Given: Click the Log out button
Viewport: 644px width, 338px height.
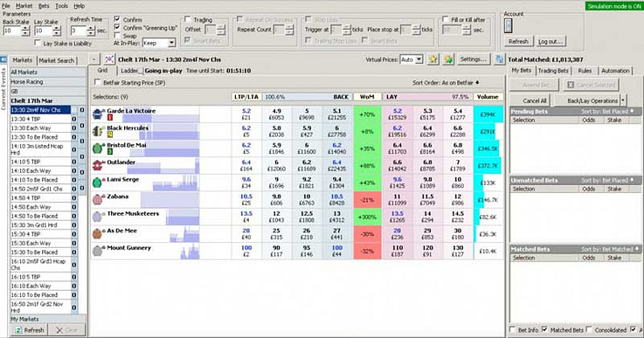Looking at the screenshot, I should 551,41.
